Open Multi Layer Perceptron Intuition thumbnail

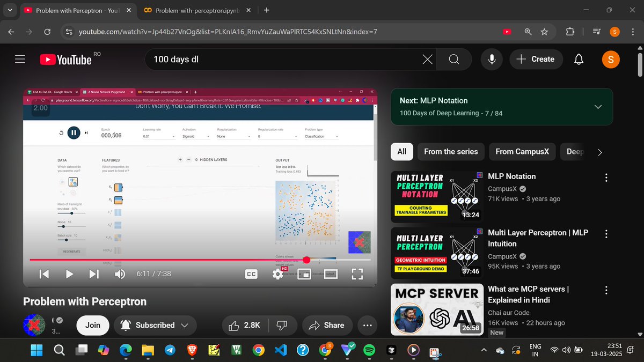click(436, 252)
